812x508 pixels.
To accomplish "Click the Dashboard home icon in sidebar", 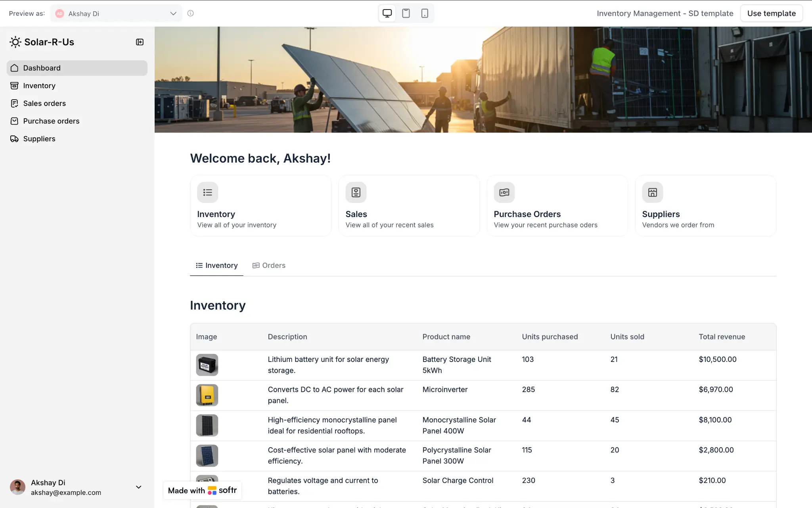I will click(14, 68).
